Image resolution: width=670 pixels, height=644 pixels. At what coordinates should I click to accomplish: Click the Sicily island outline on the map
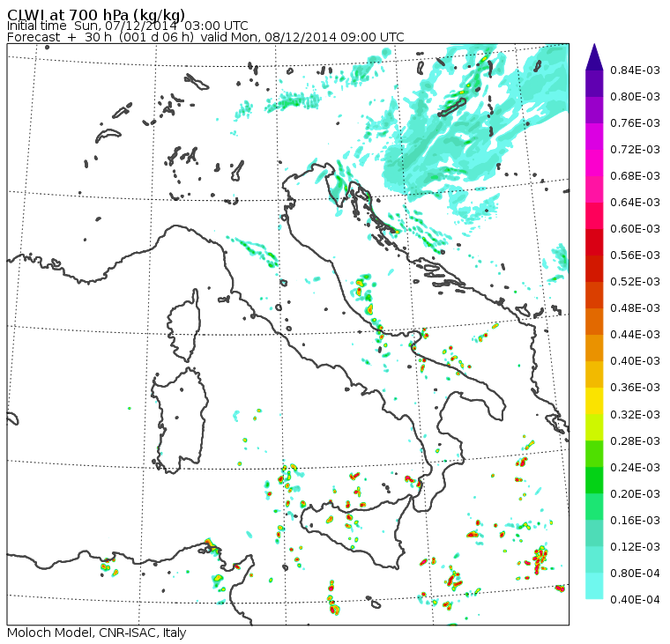(x=357, y=532)
